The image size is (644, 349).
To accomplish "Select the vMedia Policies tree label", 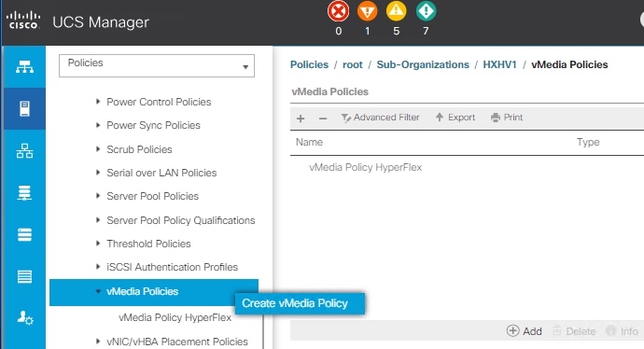I will 142,291.
